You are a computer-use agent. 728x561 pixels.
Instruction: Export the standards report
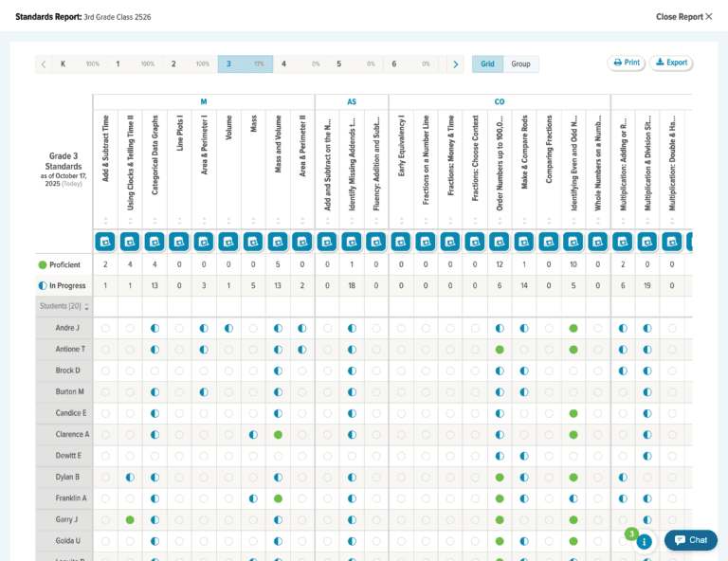point(671,63)
